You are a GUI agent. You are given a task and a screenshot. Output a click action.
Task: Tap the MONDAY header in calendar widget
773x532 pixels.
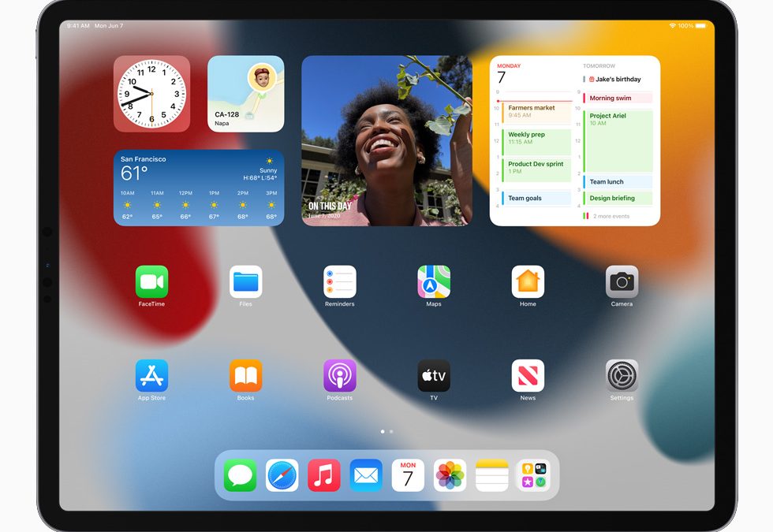[509, 66]
